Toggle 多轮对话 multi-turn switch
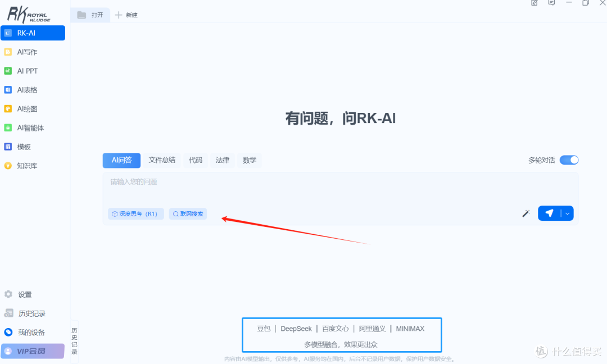Viewport: 607px width, 364px height. tap(569, 160)
